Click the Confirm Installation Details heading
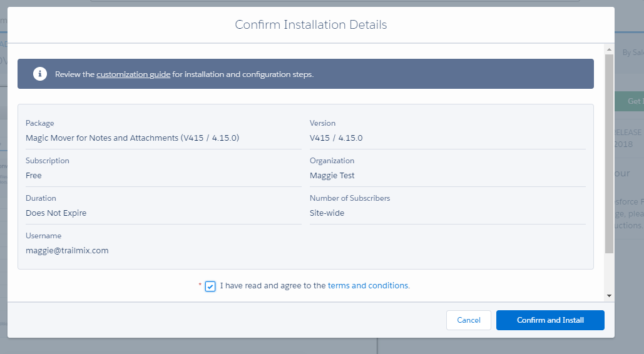Screen dimensions: 644x354 pos(310,25)
